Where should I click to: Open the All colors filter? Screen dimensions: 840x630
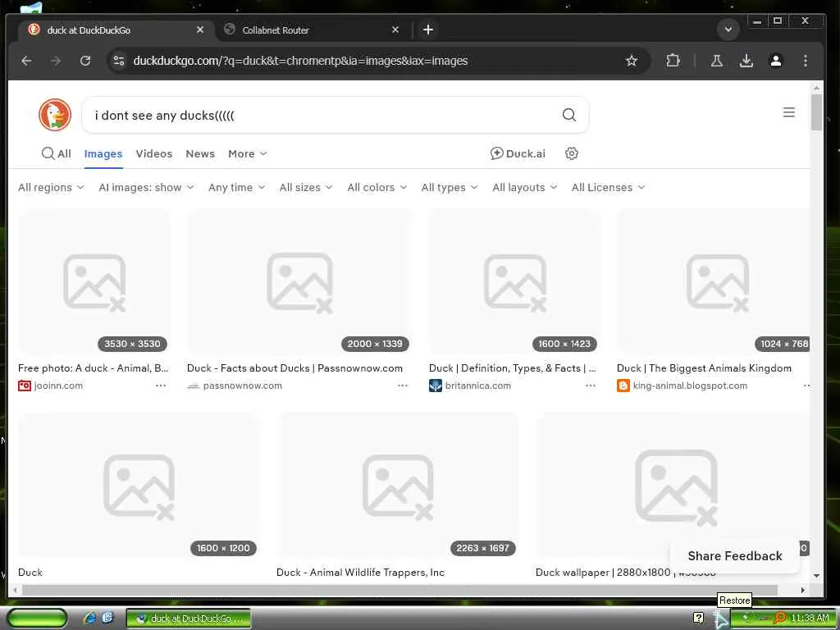[377, 188]
